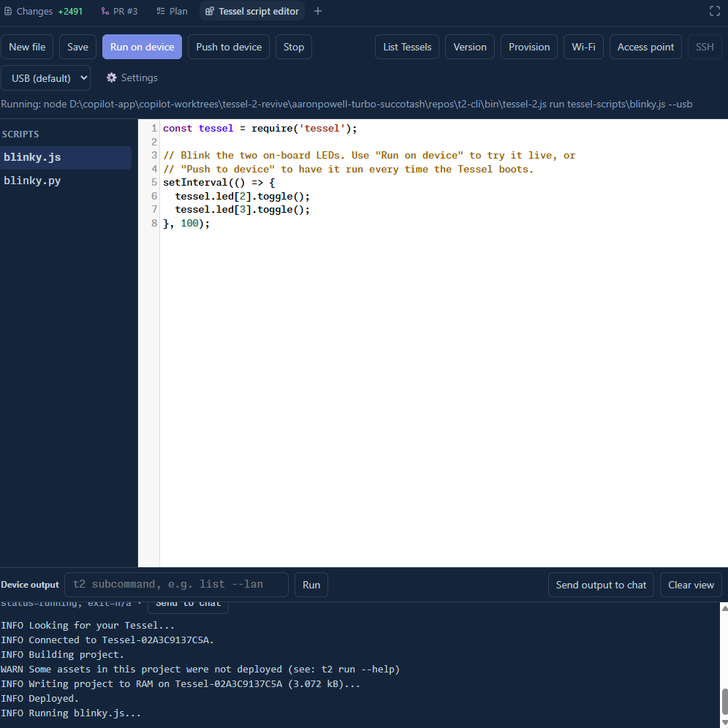Place cursor on the require('tessel') line

pos(260,129)
